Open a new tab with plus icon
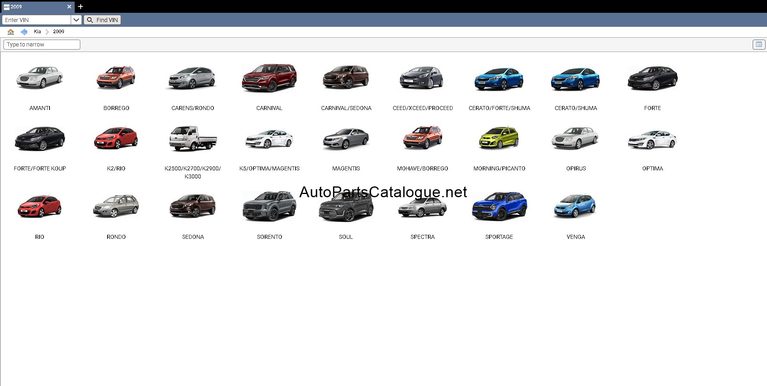This screenshot has height=386, width=767. coord(80,6)
